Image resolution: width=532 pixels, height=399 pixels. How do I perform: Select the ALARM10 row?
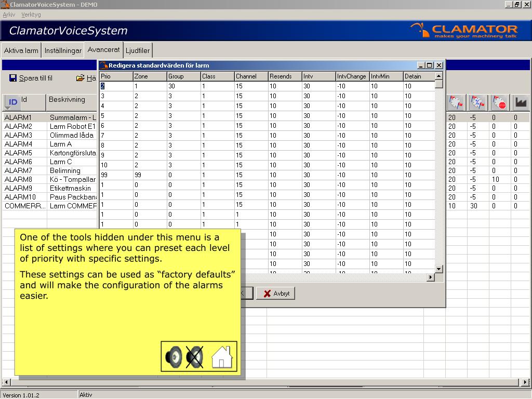point(50,197)
